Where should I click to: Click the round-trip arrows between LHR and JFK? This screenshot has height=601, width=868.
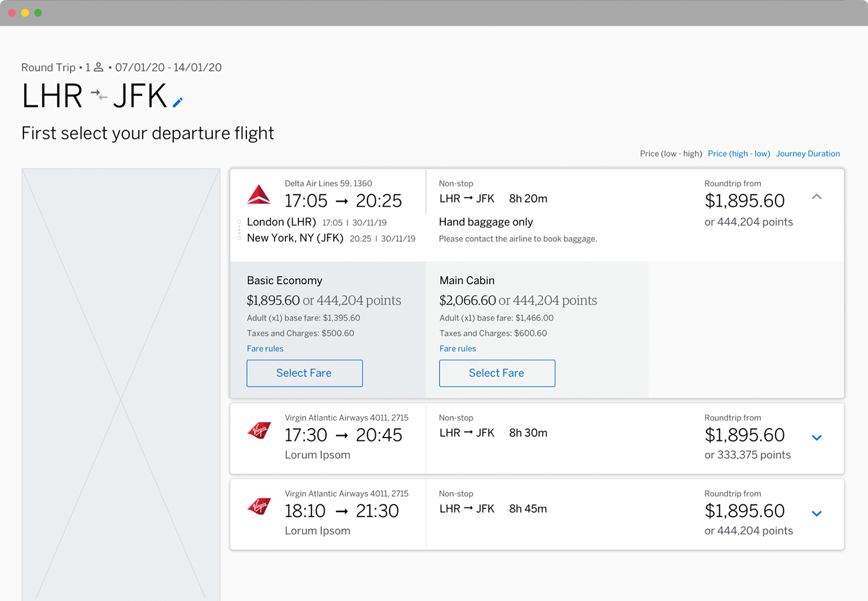99,95
